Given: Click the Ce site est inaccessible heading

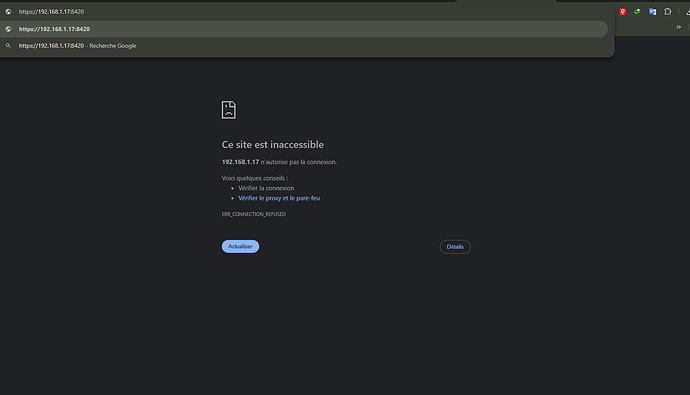Looking at the screenshot, I should 272,144.
